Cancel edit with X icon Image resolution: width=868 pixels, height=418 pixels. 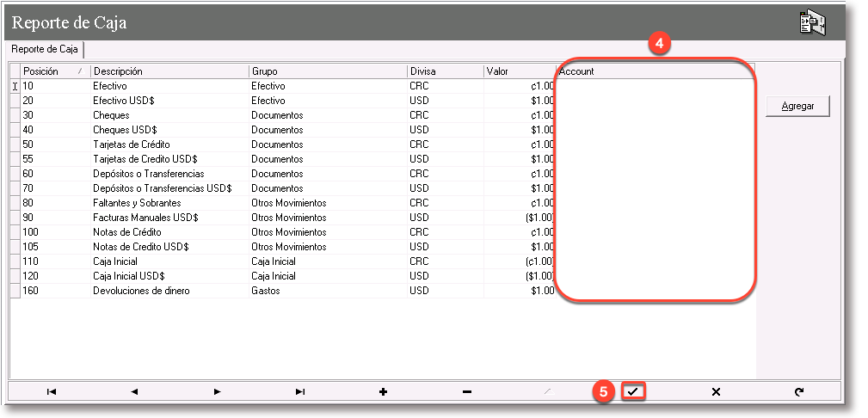click(x=716, y=392)
